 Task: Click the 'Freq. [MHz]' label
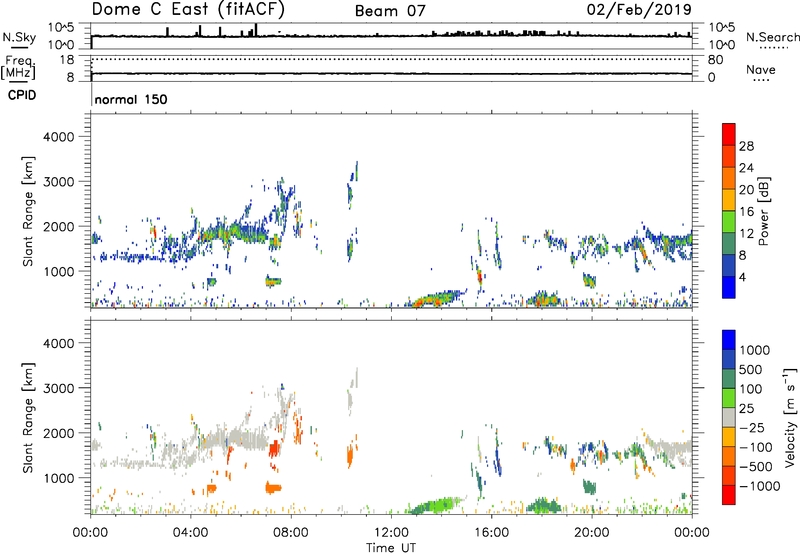(x=18, y=67)
